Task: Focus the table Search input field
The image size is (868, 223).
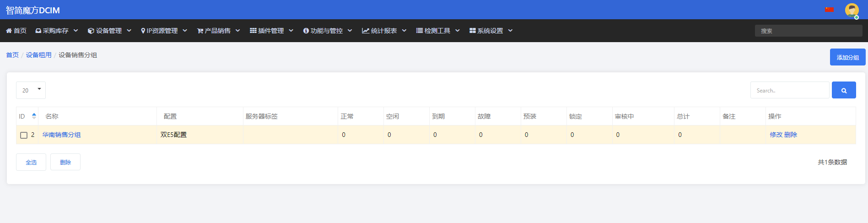Action: (x=790, y=90)
